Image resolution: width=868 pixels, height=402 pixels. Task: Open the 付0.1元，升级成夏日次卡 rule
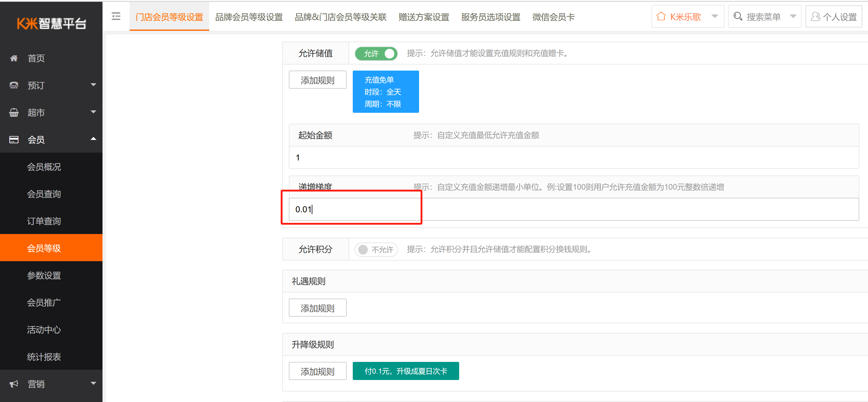click(x=406, y=371)
